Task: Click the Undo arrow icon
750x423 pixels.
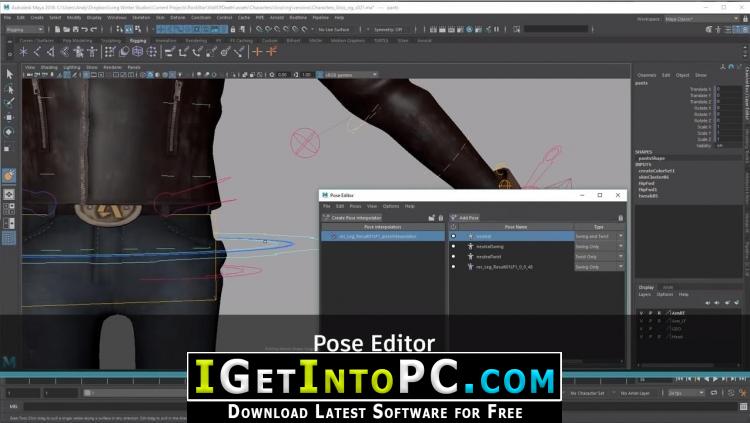Action: [85, 30]
